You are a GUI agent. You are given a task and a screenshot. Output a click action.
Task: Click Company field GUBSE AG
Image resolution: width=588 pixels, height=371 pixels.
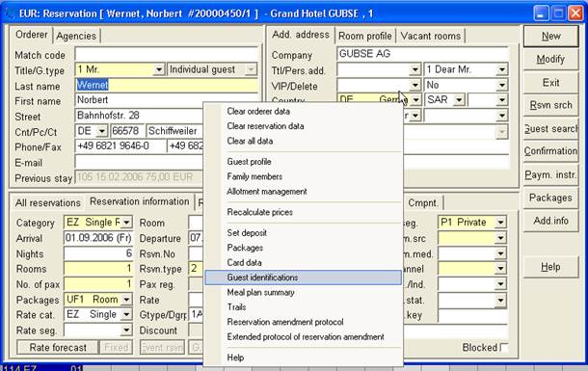click(422, 54)
